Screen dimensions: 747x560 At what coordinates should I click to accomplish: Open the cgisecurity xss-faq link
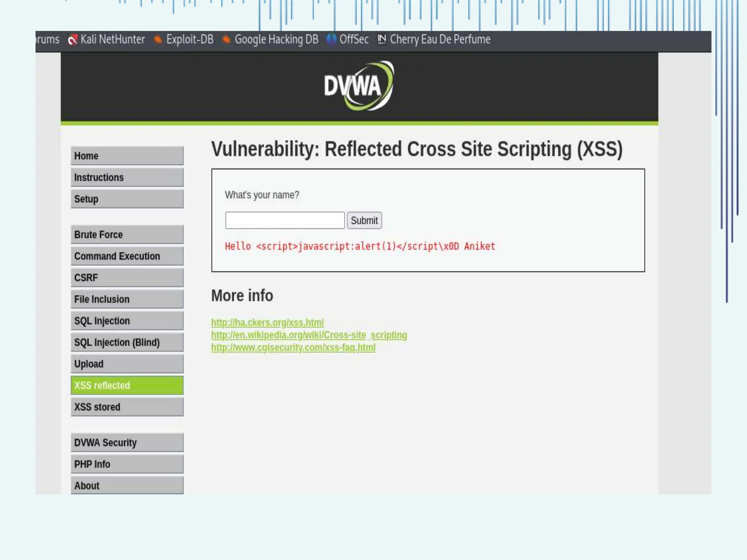293,347
